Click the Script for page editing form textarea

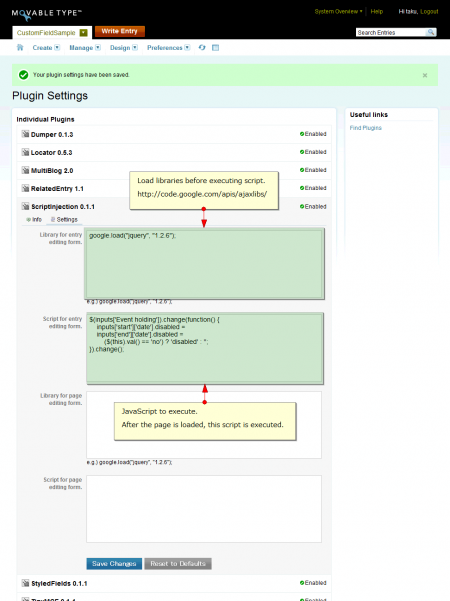point(204,509)
